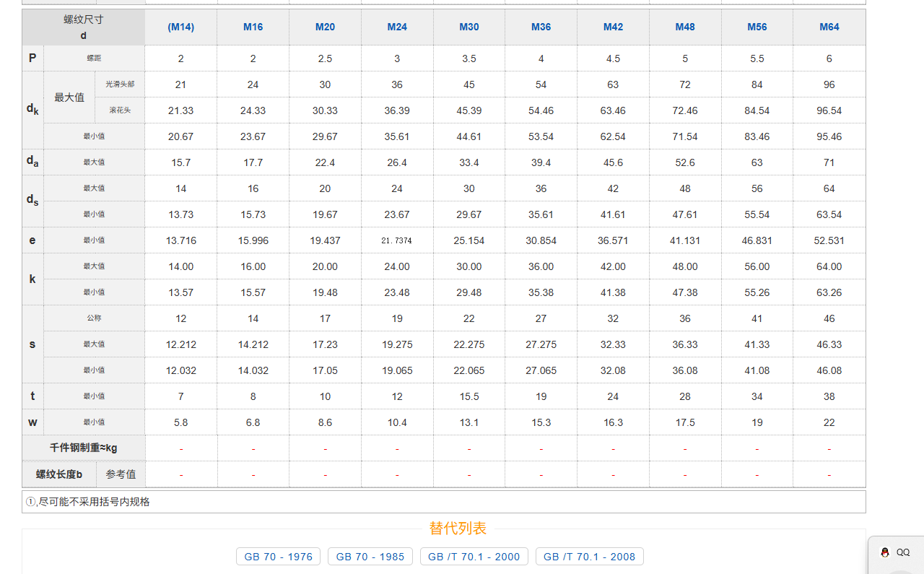
Task: Click the QQ contact button label
Action: pyautogui.click(x=903, y=552)
